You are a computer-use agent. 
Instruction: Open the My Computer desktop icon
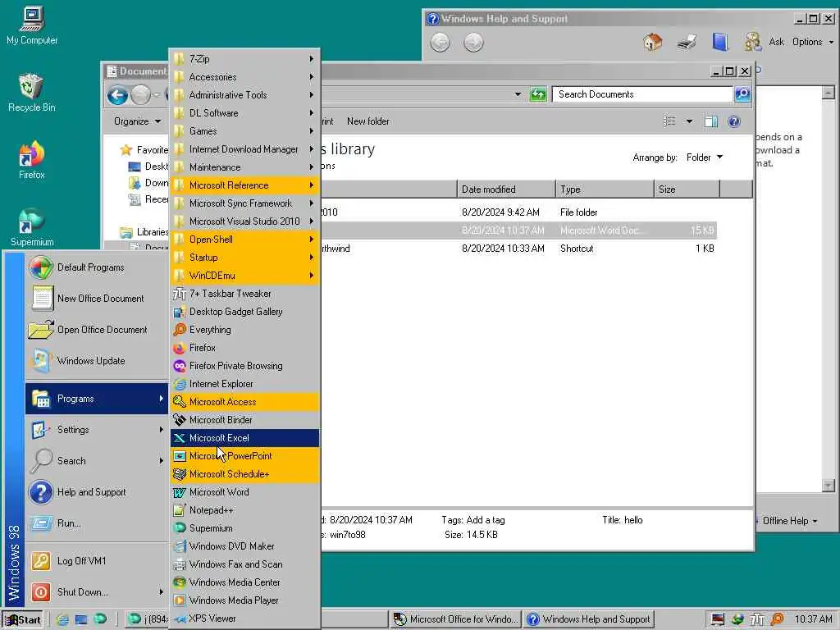(32, 25)
